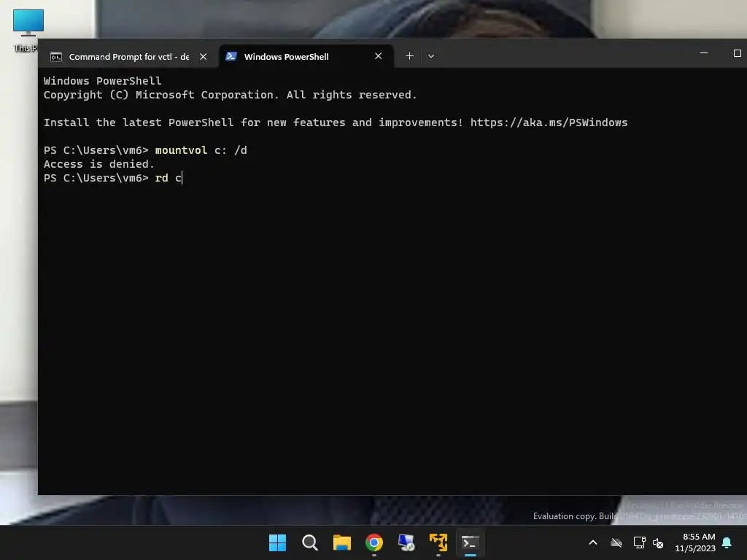The image size is (747, 560).
Task: Open taskbar Search
Action: point(309,542)
